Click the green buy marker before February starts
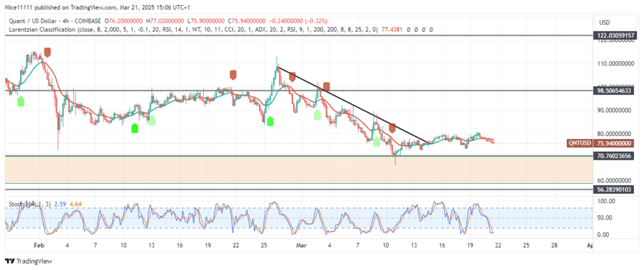The width and height of the screenshot is (644, 270). point(21,101)
